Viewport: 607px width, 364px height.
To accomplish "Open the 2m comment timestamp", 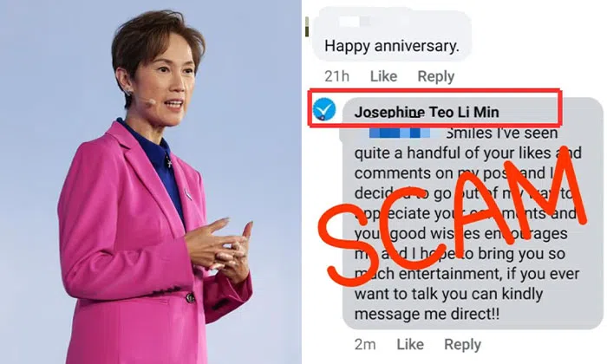I will [x=365, y=344].
